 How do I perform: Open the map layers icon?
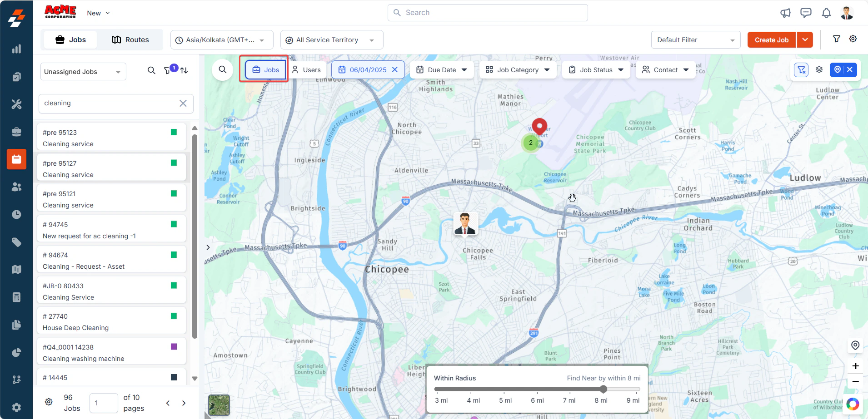tap(819, 69)
